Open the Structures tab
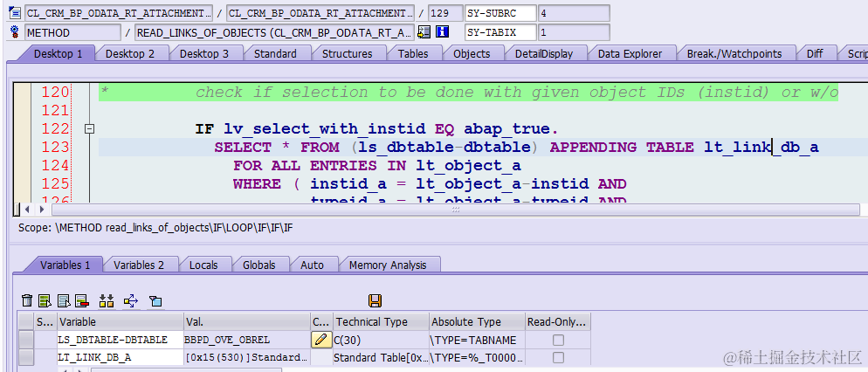The image size is (868, 372). tap(347, 53)
